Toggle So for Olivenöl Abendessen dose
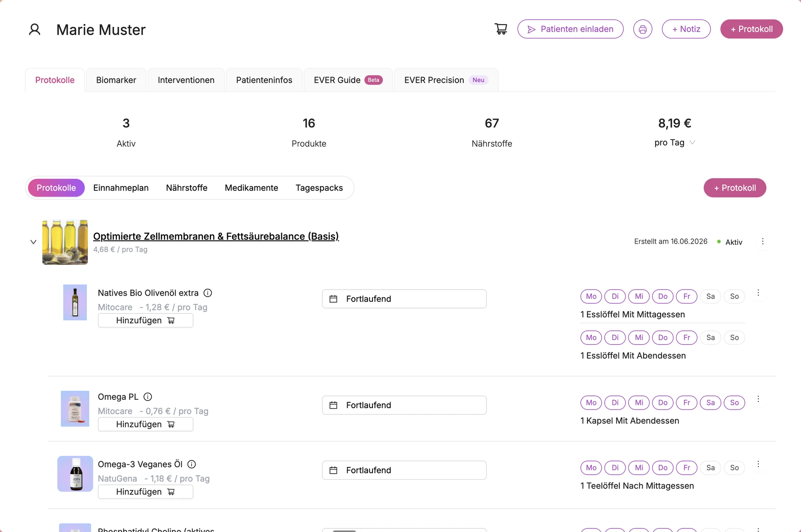Screen dimensions: 801x532 pyautogui.click(x=734, y=338)
